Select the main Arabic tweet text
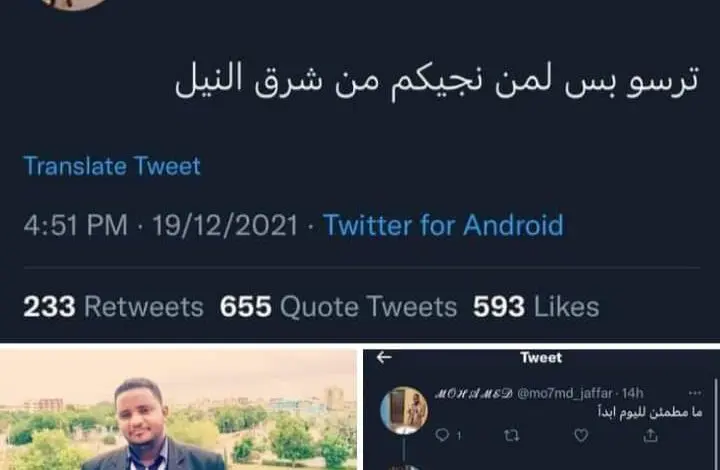 (437, 81)
